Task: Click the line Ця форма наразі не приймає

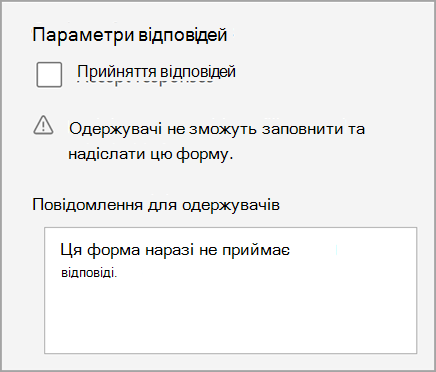Action: pyautogui.click(x=175, y=250)
